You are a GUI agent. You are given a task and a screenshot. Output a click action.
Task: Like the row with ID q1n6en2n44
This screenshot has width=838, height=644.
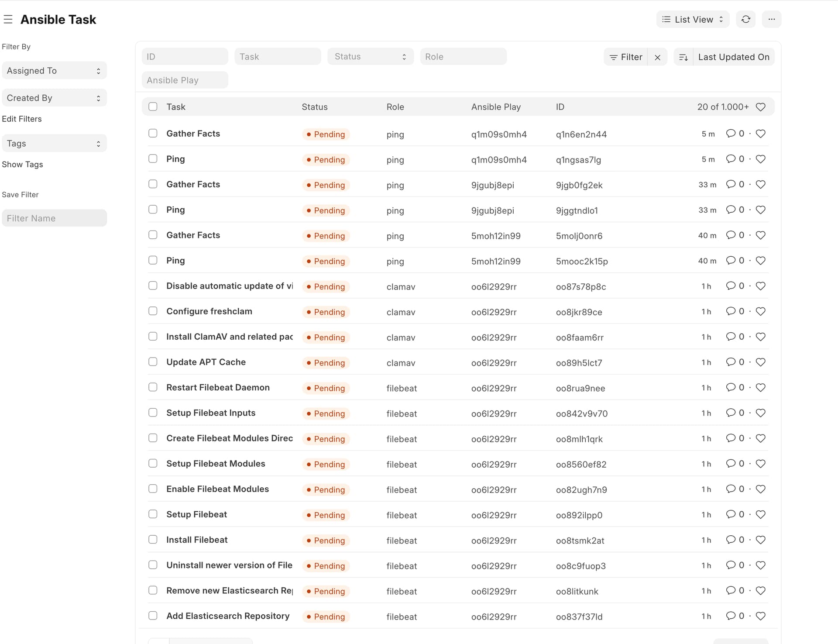(x=760, y=134)
